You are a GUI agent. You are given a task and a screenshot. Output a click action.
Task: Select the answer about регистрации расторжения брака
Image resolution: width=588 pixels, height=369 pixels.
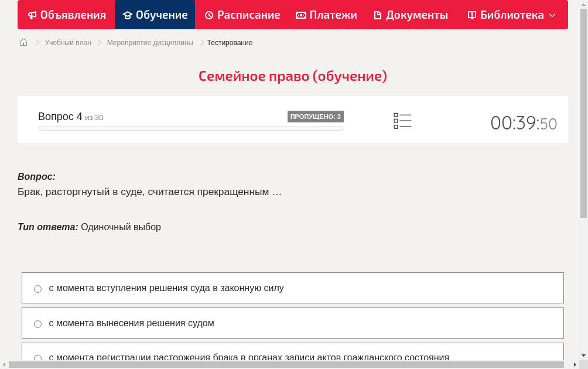coord(37,358)
